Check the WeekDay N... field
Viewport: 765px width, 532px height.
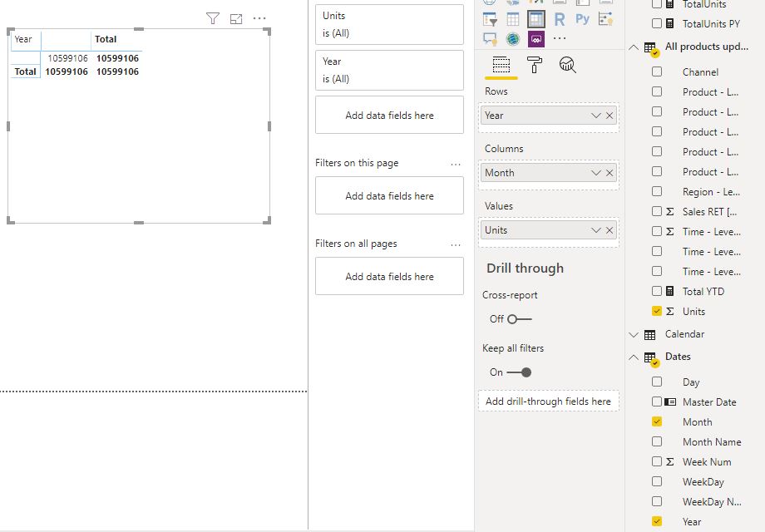(657, 501)
